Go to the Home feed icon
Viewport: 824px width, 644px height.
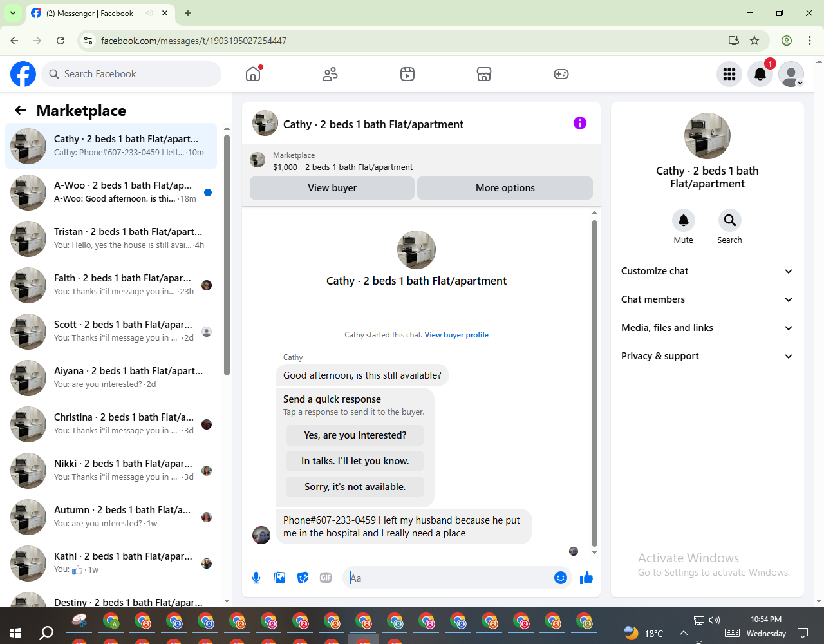253,74
